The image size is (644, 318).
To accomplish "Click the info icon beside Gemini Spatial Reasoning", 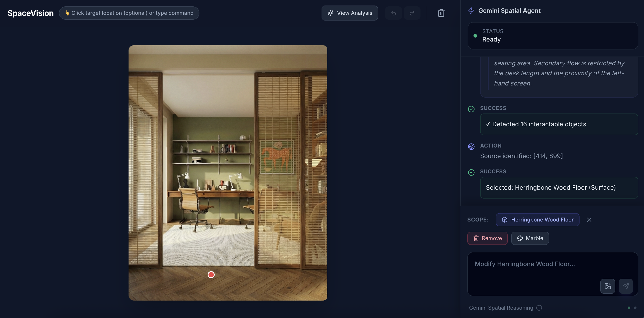I will click(539, 308).
